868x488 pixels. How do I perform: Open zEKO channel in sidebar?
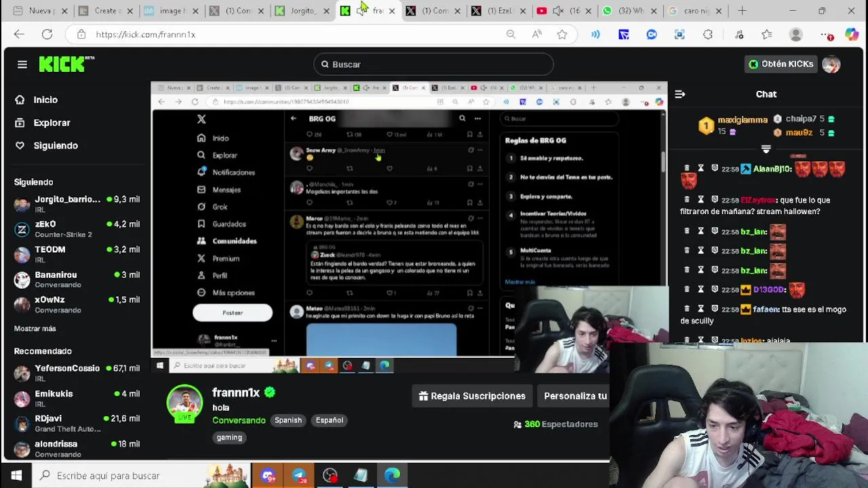[76, 229]
